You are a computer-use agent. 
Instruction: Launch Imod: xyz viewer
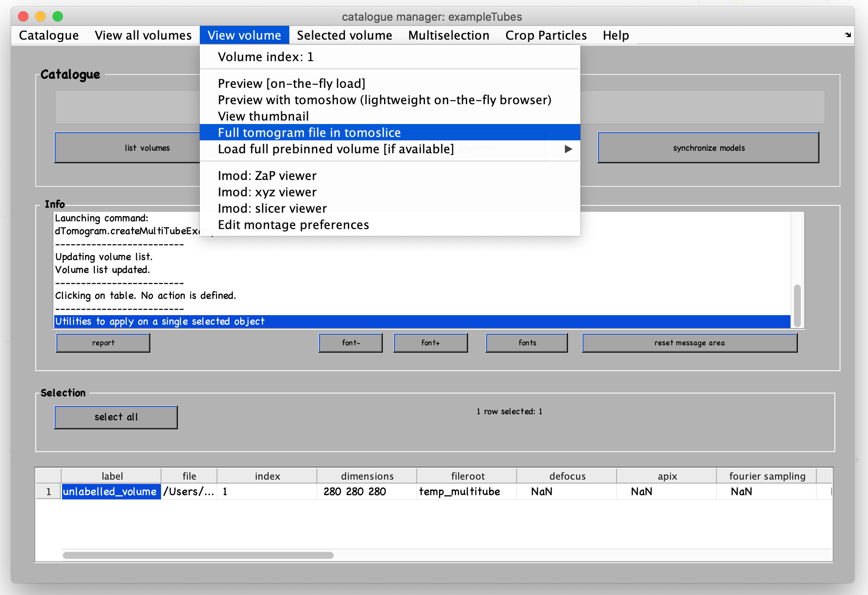click(390, 192)
